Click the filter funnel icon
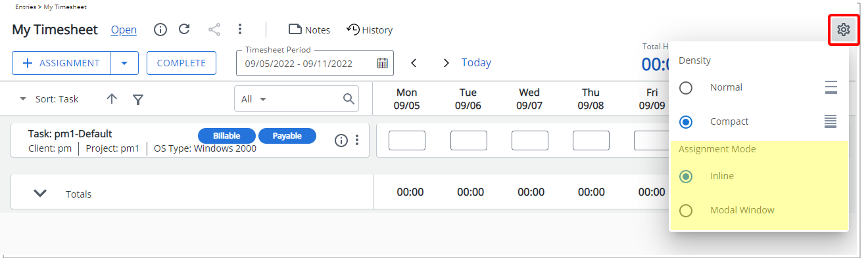Image resolution: width=868 pixels, height=258 pixels. (138, 99)
